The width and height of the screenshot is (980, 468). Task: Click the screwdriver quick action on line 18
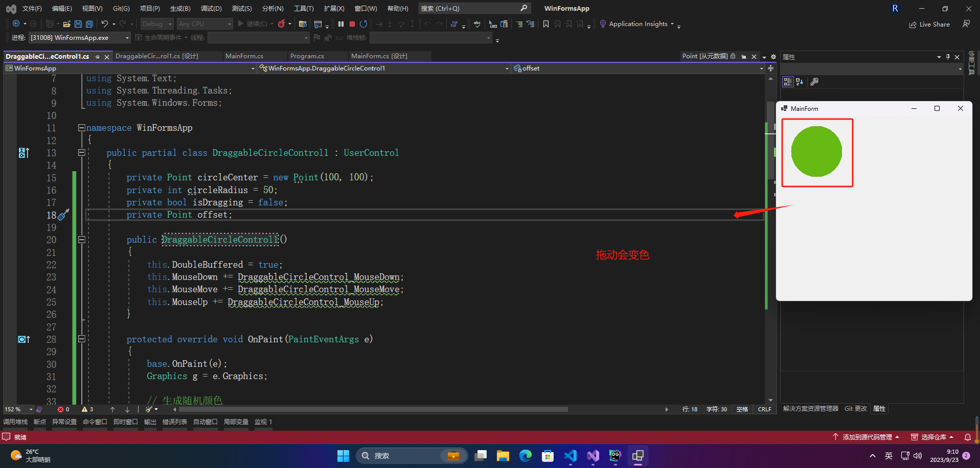pyautogui.click(x=63, y=215)
